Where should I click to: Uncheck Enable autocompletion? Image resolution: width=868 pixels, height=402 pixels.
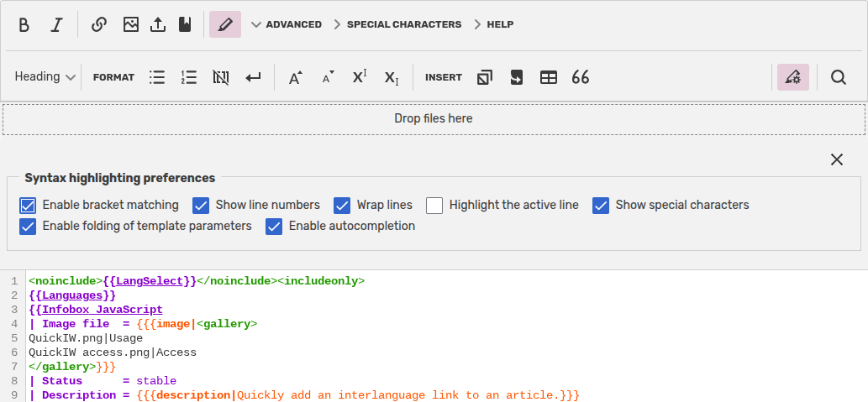click(274, 227)
